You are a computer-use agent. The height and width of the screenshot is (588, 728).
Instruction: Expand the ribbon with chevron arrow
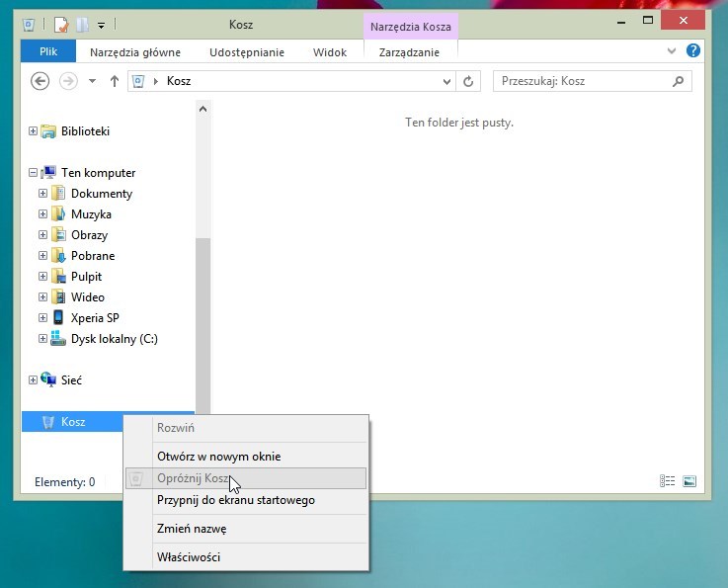point(672,50)
